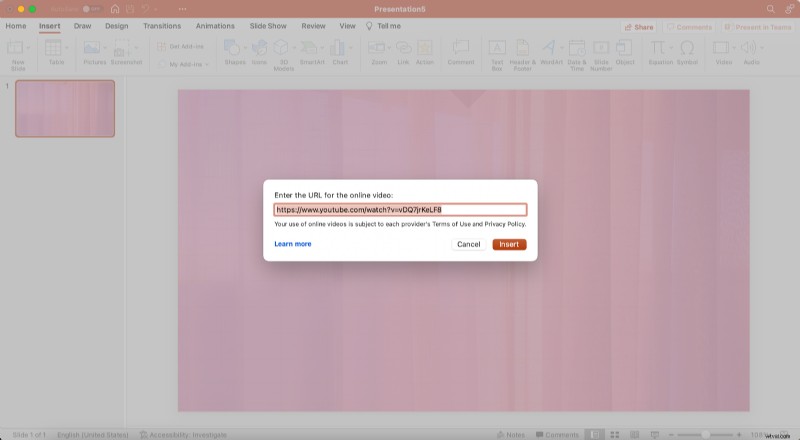Expand the Video dropdown arrow
The image size is (800, 440).
pyautogui.click(x=734, y=48)
